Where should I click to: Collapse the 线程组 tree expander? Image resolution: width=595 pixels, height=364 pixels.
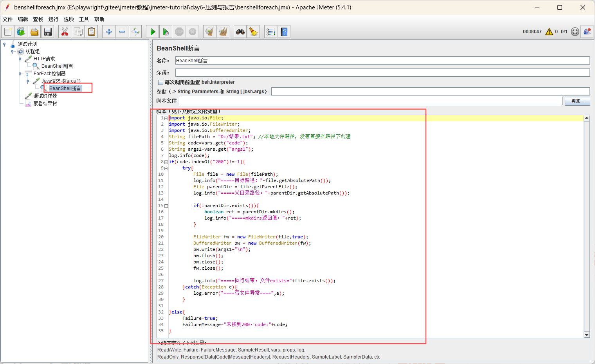[x=12, y=51]
